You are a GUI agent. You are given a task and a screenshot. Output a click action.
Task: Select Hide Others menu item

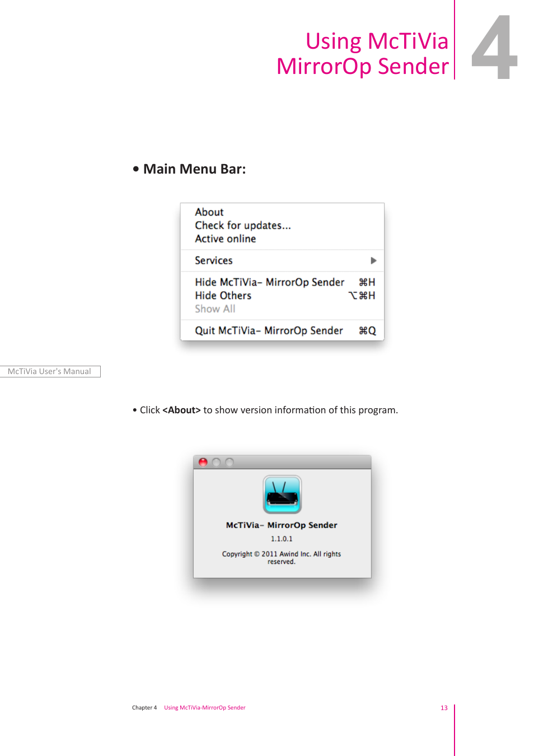(x=282, y=296)
